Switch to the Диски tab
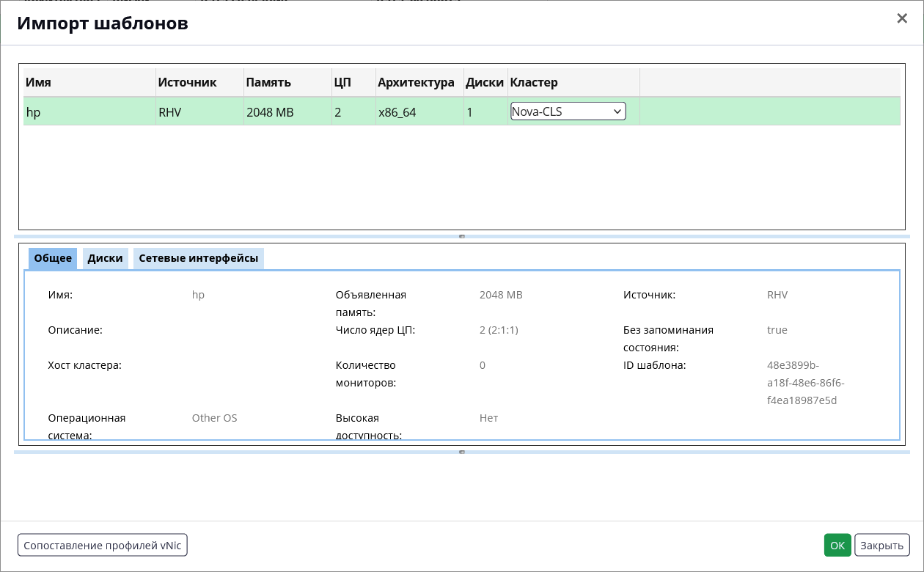 tap(105, 258)
